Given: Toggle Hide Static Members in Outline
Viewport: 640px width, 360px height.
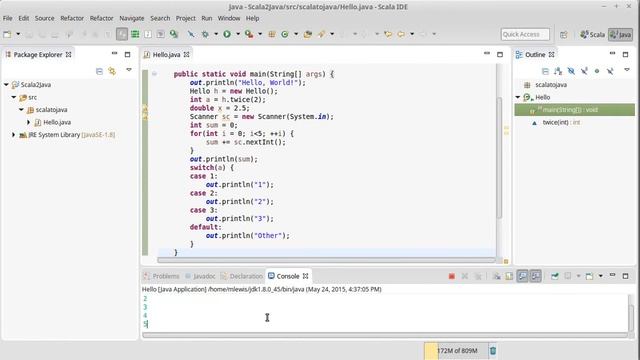Looking at the screenshot, I should 584,71.
